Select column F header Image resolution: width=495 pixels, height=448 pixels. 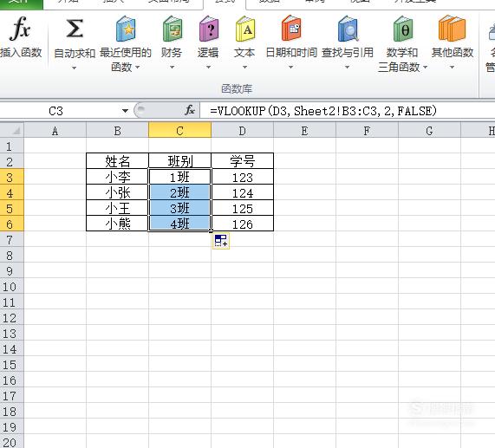[367, 130]
